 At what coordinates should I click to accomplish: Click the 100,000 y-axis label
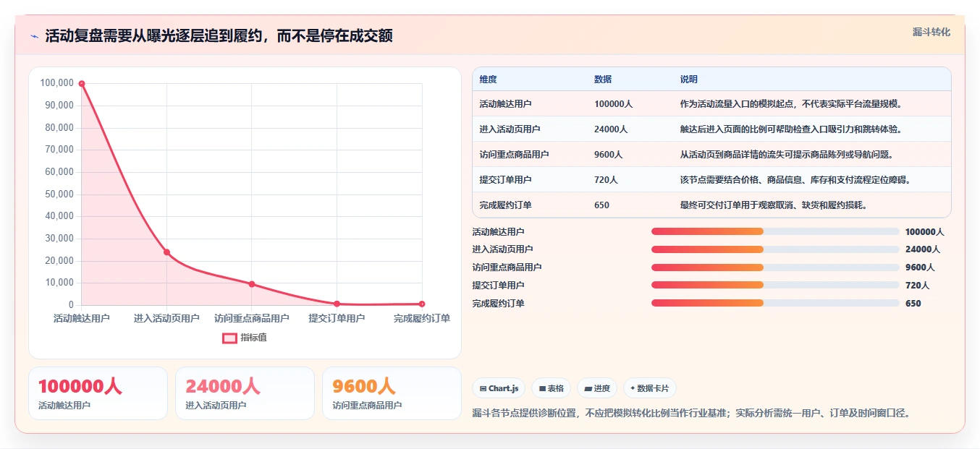point(57,84)
